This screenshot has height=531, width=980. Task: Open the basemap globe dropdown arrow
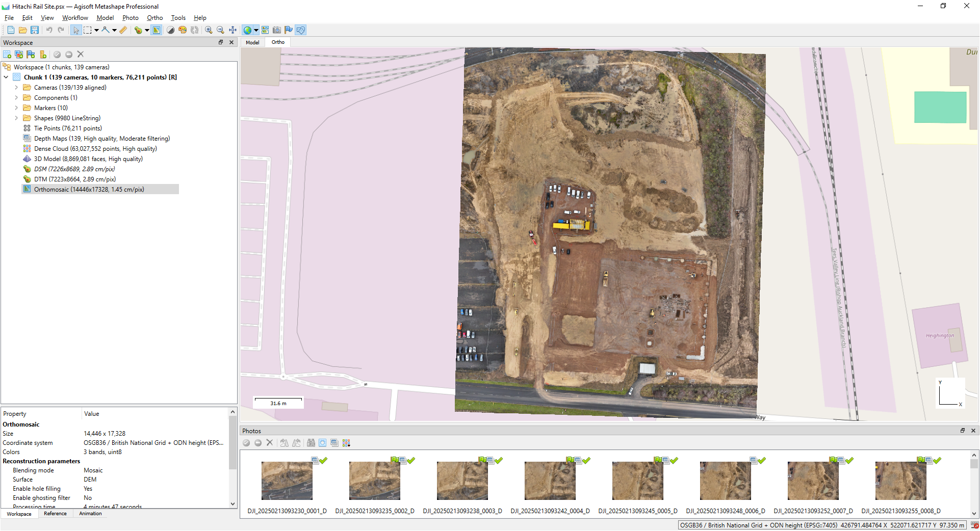[256, 30]
